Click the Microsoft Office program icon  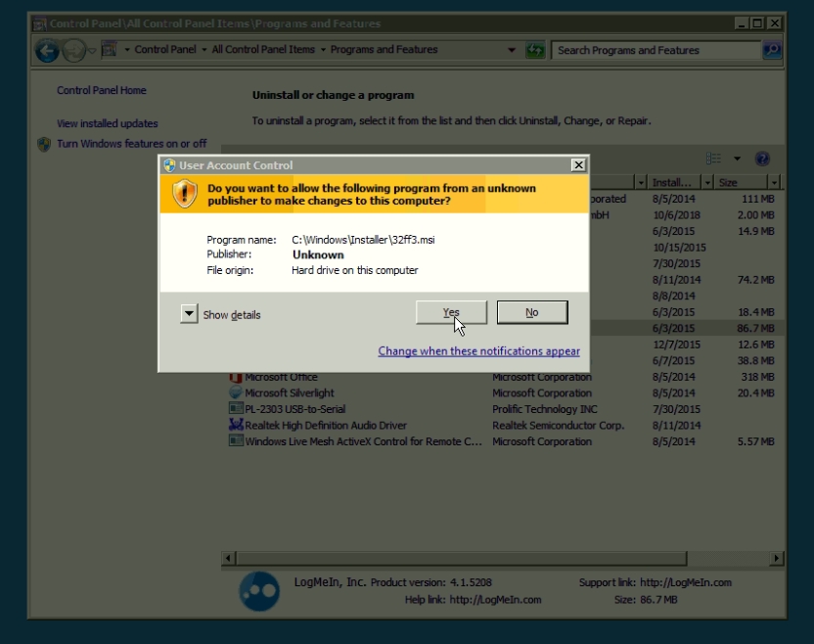pos(236,377)
